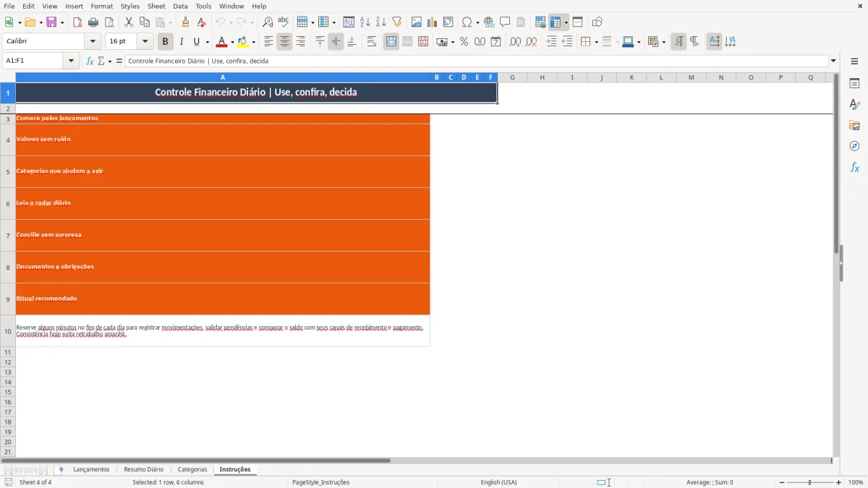Select the 'Valores sem ruído' cell
The height and width of the screenshot is (488, 868).
(x=223, y=140)
